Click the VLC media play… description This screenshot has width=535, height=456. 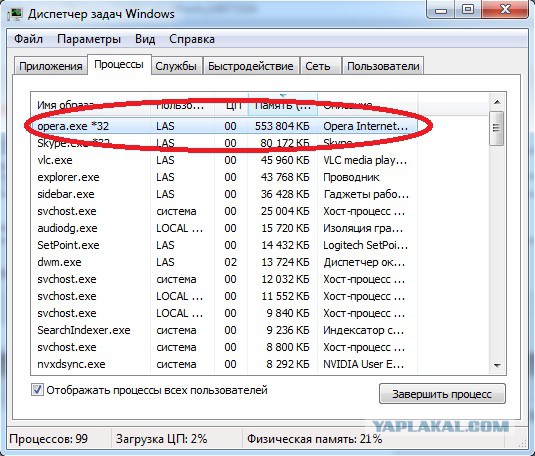365,160
